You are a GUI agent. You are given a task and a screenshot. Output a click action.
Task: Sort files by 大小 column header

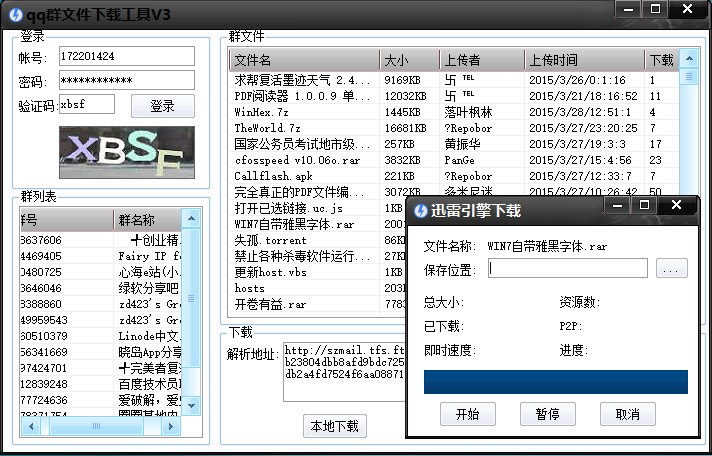click(x=410, y=60)
